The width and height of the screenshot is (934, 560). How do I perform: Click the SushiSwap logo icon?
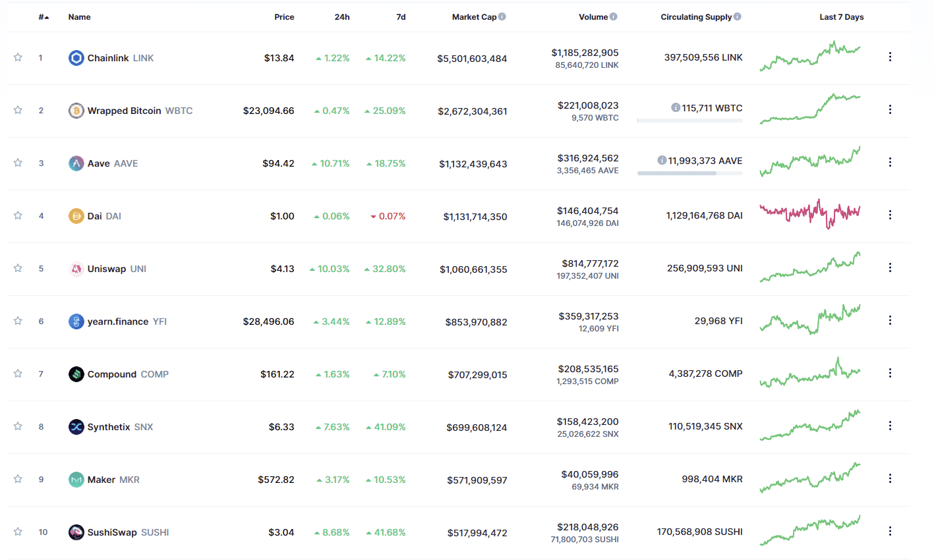point(76,532)
